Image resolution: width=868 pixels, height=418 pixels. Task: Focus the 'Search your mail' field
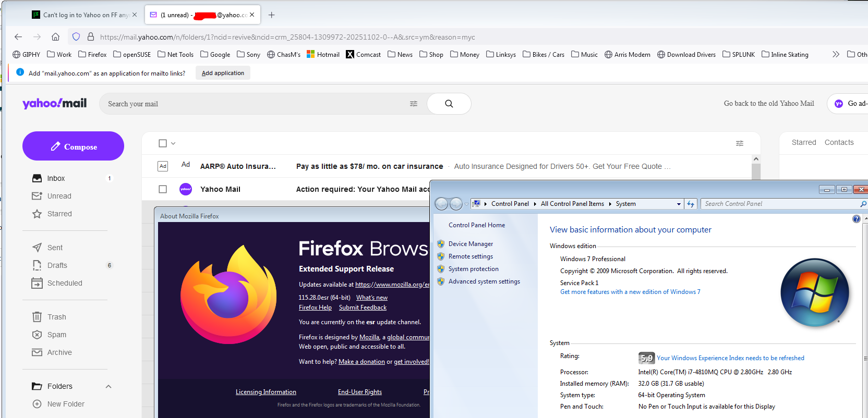[x=256, y=104]
